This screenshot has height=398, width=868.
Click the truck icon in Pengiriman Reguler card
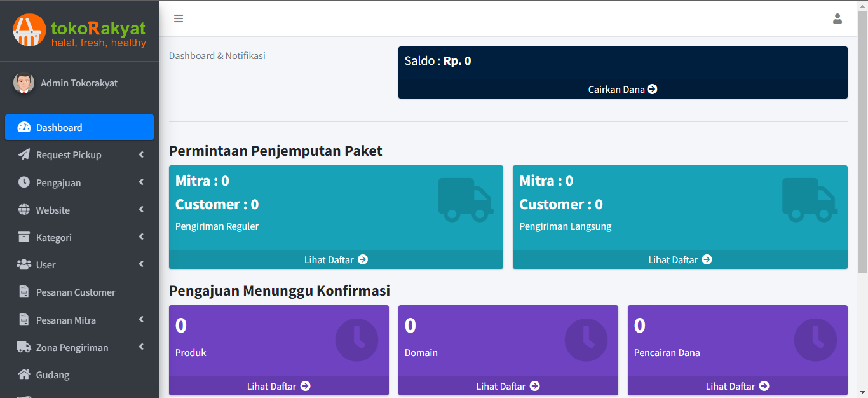pos(465,200)
